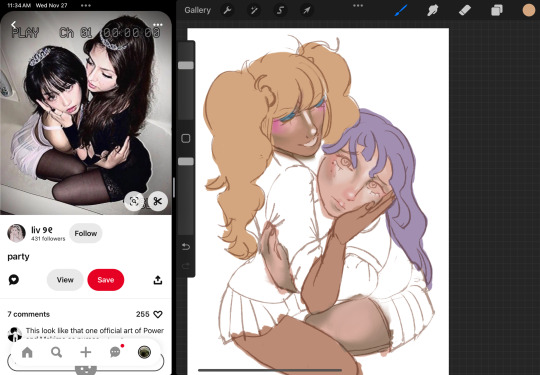540x375 pixels.
Task: Go back in Pinterest
Action: (x=13, y=24)
